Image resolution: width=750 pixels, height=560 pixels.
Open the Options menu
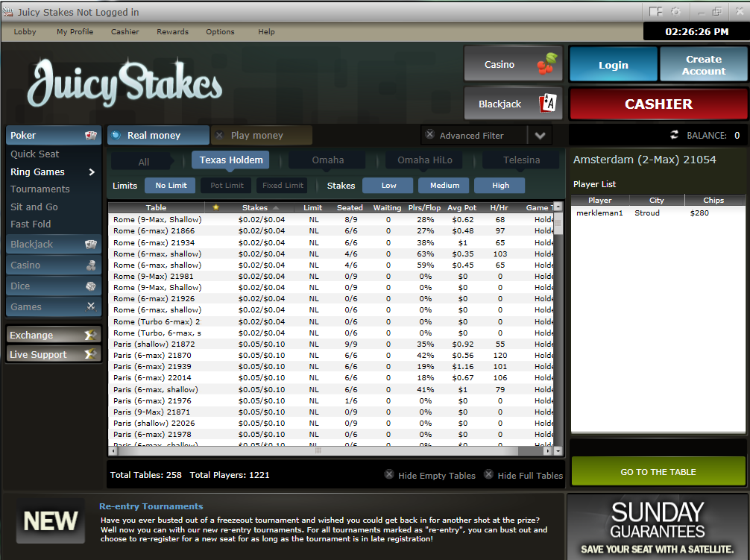(220, 31)
